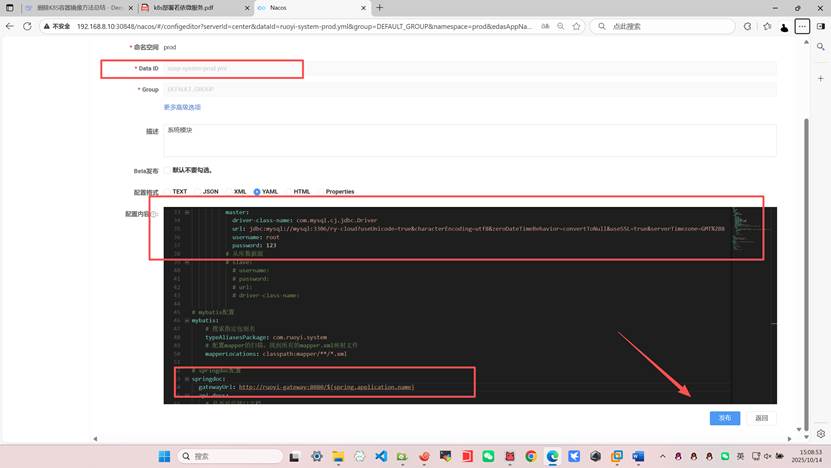Toggle the browser sidebar panel icon
Viewport: 831px width, 468px height.
[x=821, y=26]
